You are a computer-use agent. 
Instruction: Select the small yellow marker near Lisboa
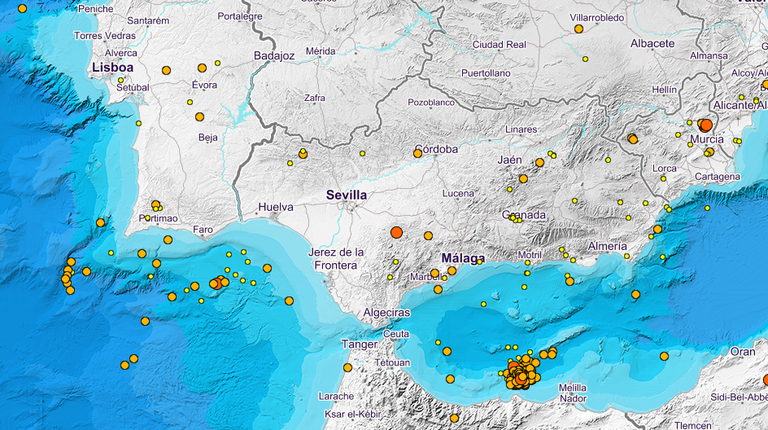click(122, 80)
